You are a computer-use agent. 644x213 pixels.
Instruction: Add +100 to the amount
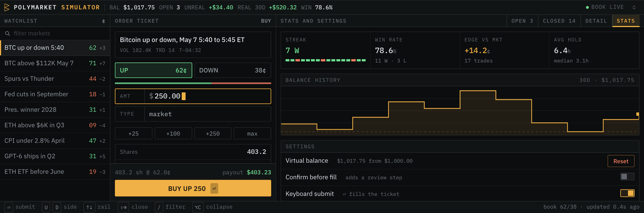click(x=173, y=134)
